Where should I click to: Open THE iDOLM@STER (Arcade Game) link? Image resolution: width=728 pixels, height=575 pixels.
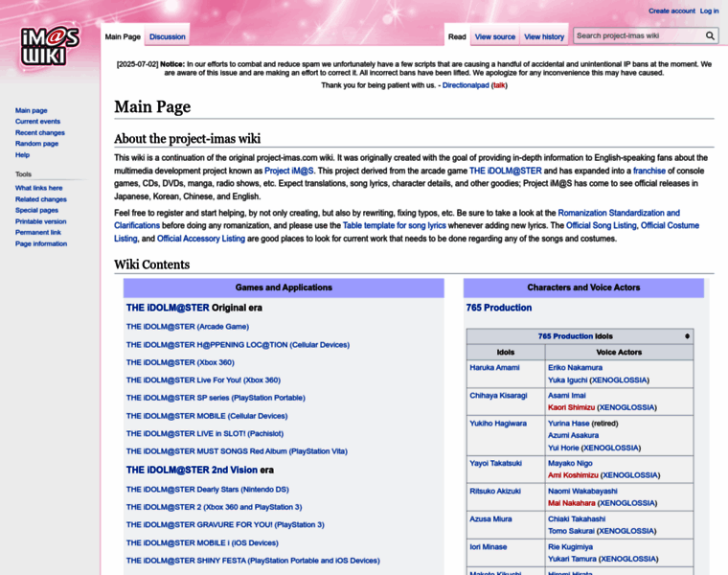pyautogui.click(x=188, y=327)
